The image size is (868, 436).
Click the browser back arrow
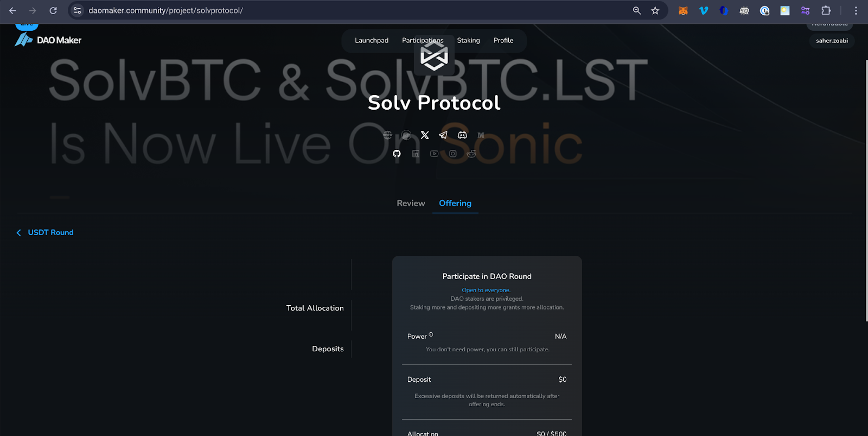[x=12, y=10]
